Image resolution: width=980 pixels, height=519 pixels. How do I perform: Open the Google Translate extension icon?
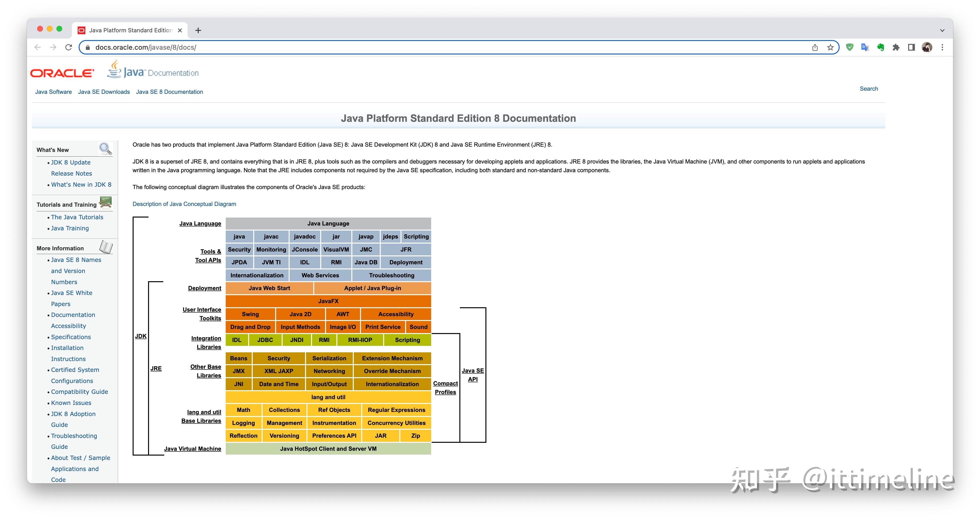(x=865, y=47)
